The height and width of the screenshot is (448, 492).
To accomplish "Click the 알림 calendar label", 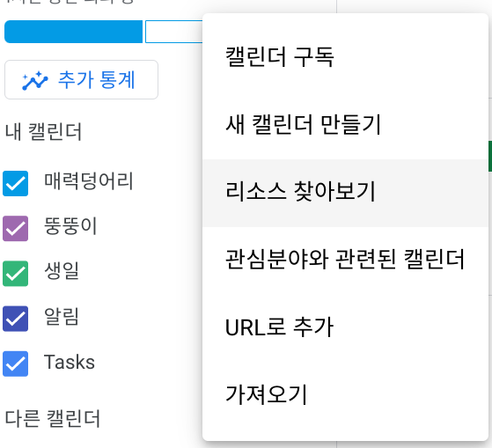I will [x=62, y=316].
